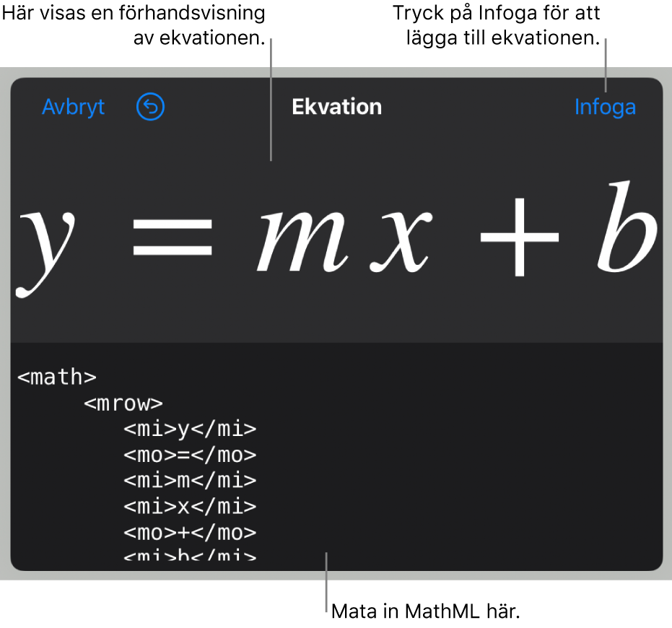The height and width of the screenshot is (628, 672).
Task: Click the <mrow> line in code field
Action: (x=123, y=404)
